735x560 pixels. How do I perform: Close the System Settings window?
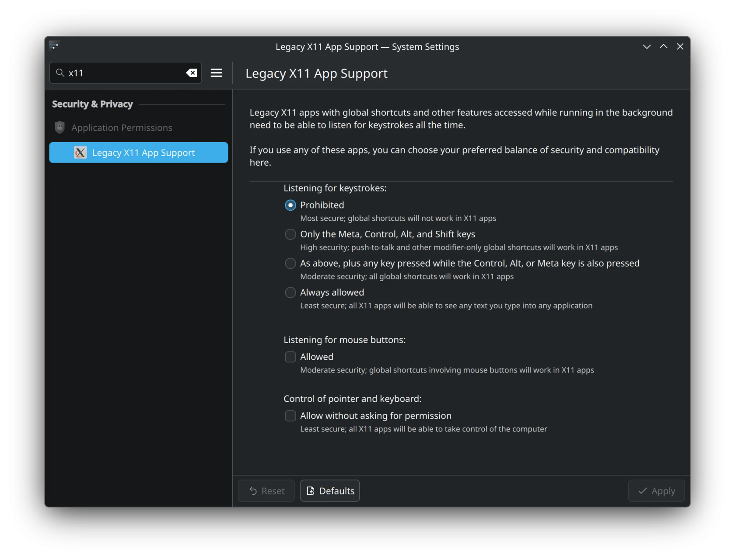pos(680,46)
